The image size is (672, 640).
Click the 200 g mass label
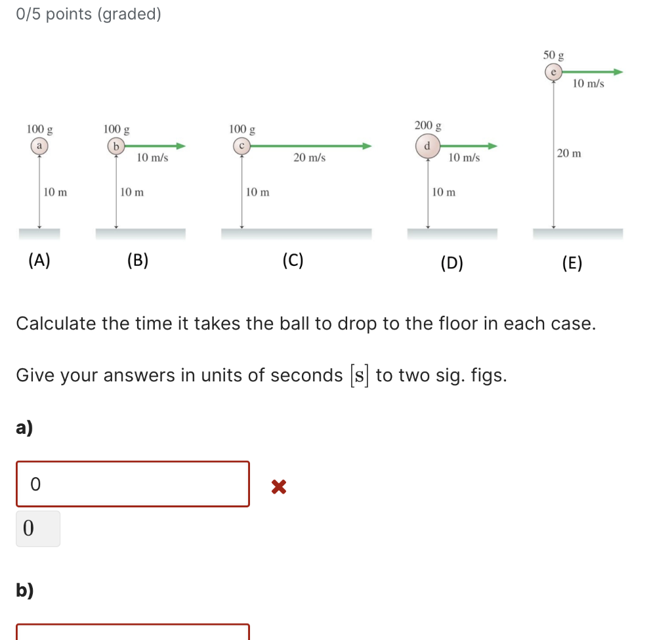[428, 125]
